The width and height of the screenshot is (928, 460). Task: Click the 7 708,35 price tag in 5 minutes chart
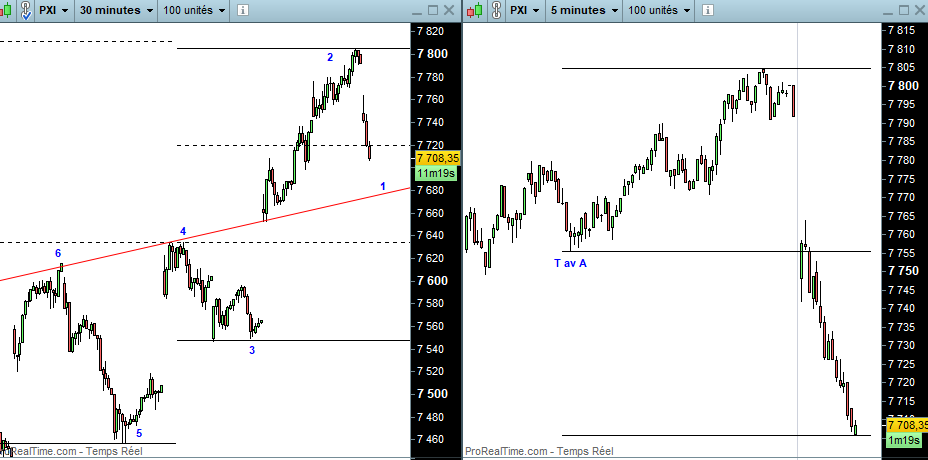[907, 425]
